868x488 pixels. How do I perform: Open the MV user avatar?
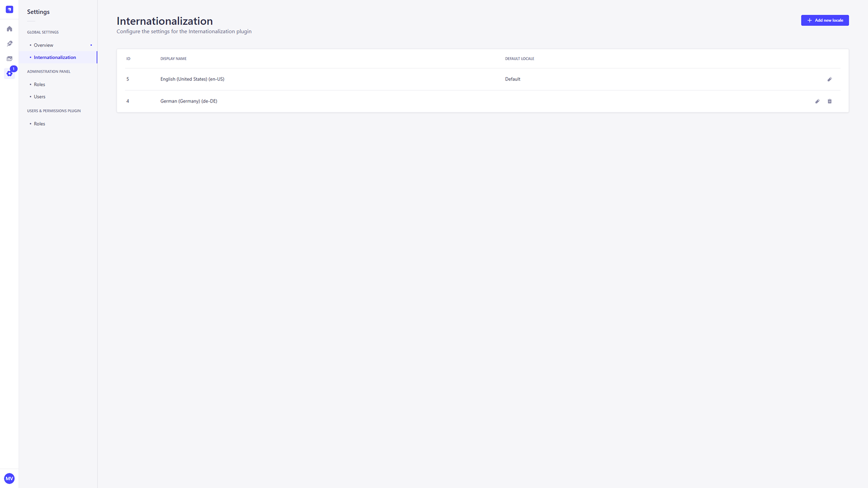pos(9,478)
